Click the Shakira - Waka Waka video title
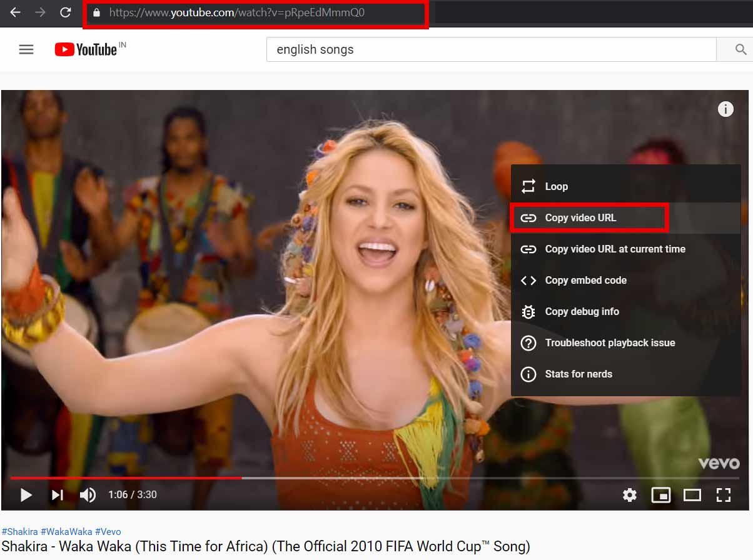The width and height of the screenshot is (753, 560). pos(266,547)
